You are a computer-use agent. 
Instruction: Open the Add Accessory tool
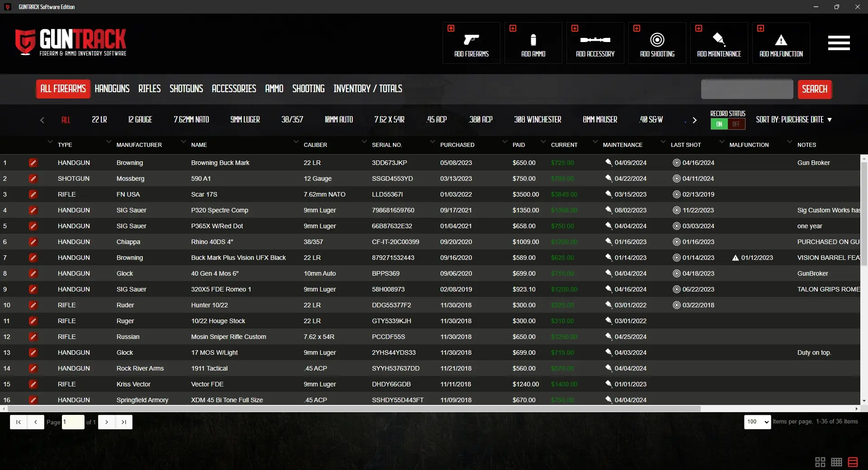[595, 43]
